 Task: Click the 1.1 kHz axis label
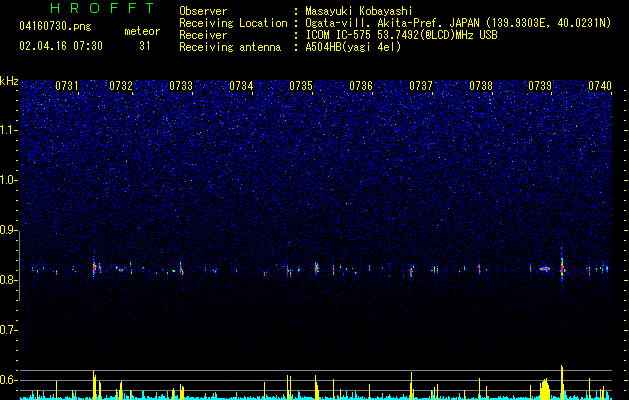coord(8,130)
